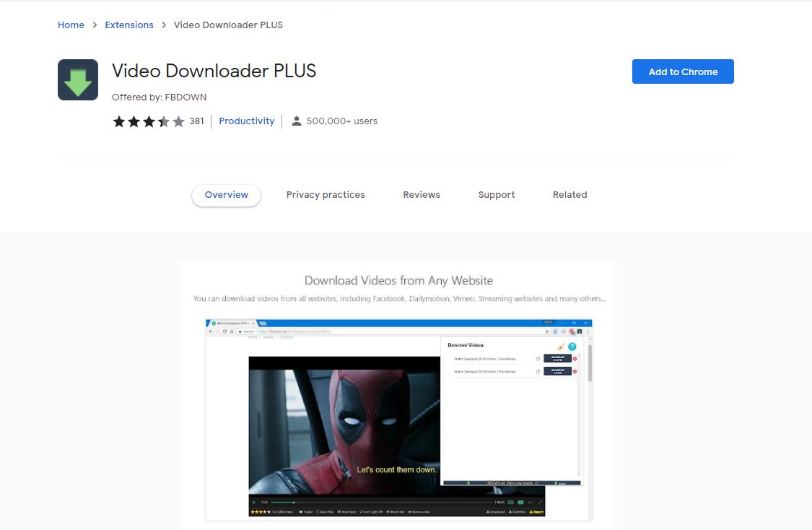Switch to the Reviews tab
The height and width of the screenshot is (530, 812).
coord(422,194)
